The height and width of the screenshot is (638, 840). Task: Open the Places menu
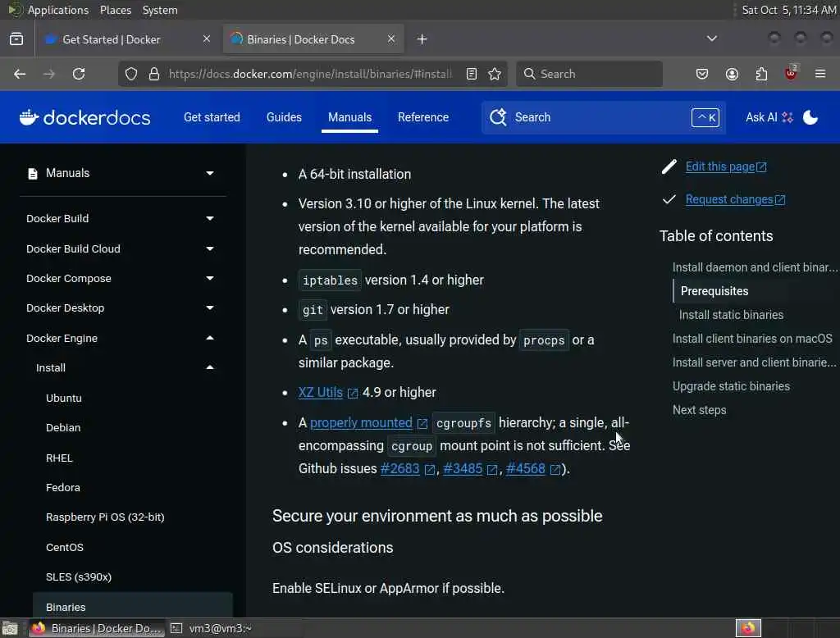tap(115, 10)
